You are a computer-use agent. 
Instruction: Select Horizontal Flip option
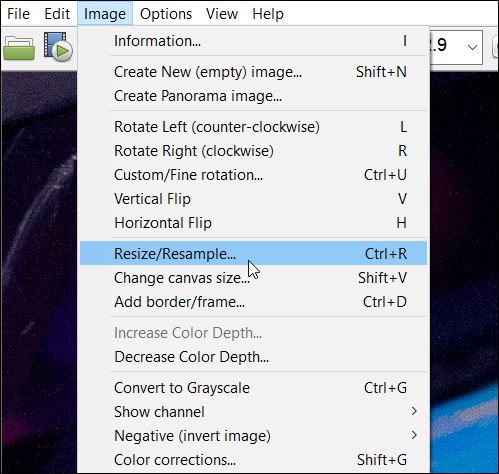[x=253, y=223]
